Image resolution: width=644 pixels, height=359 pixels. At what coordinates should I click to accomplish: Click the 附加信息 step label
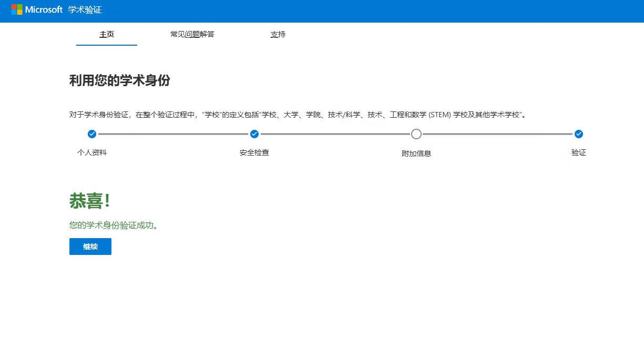tap(416, 153)
